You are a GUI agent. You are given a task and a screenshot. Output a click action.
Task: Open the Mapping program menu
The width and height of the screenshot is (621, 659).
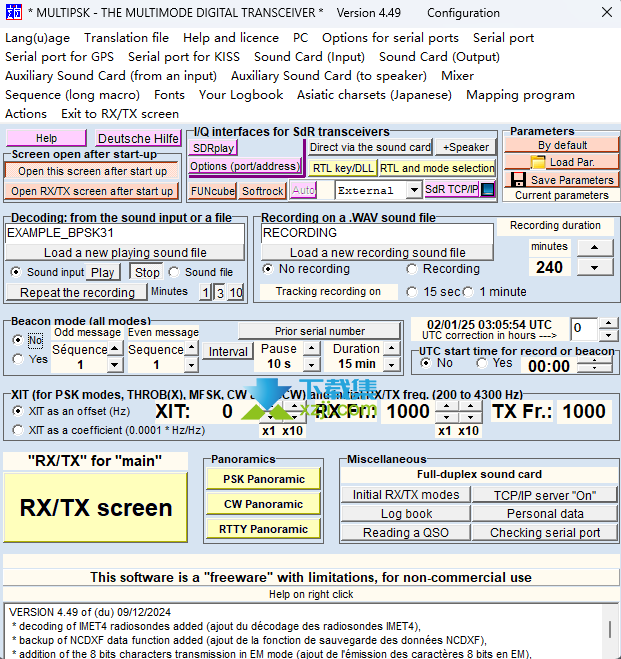pyautogui.click(x=520, y=95)
